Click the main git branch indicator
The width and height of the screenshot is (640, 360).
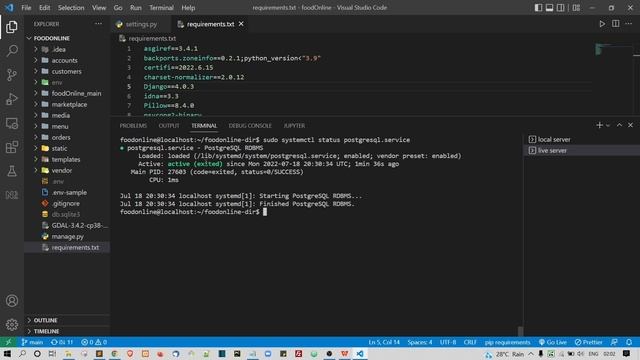pyautogui.click(x=32, y=342)
